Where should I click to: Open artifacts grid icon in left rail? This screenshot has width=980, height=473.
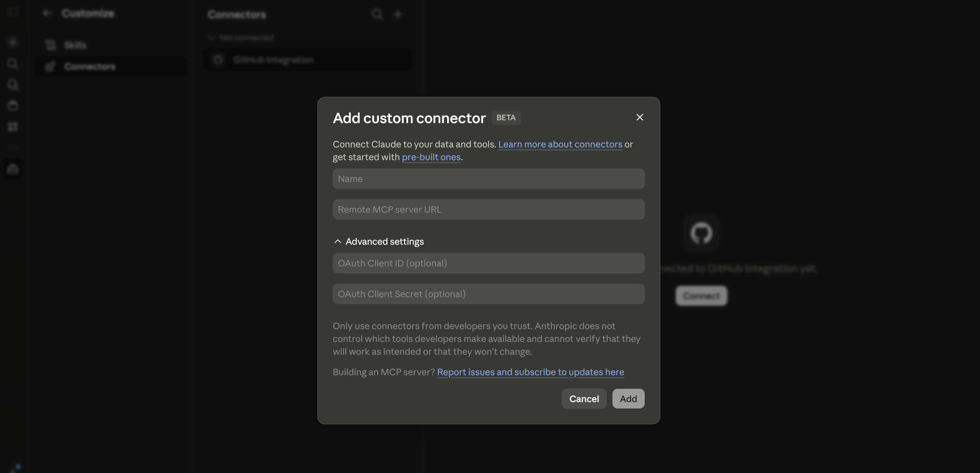click(13, 127)
